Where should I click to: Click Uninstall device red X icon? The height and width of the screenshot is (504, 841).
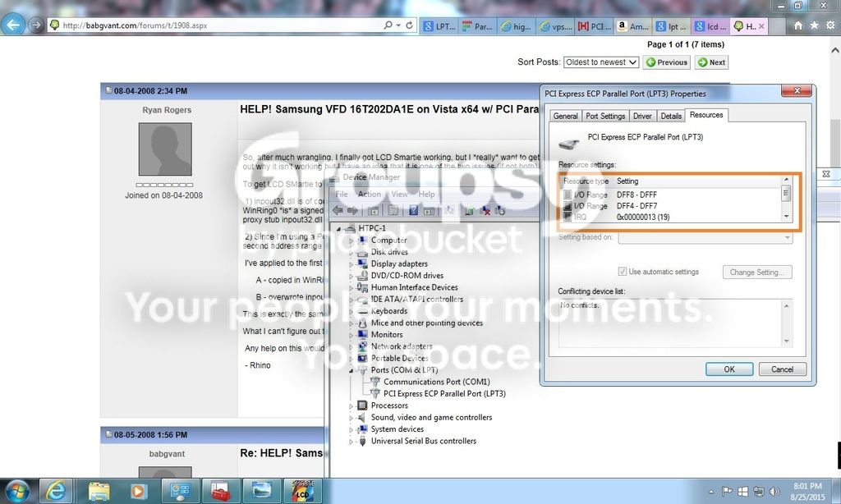485,211
